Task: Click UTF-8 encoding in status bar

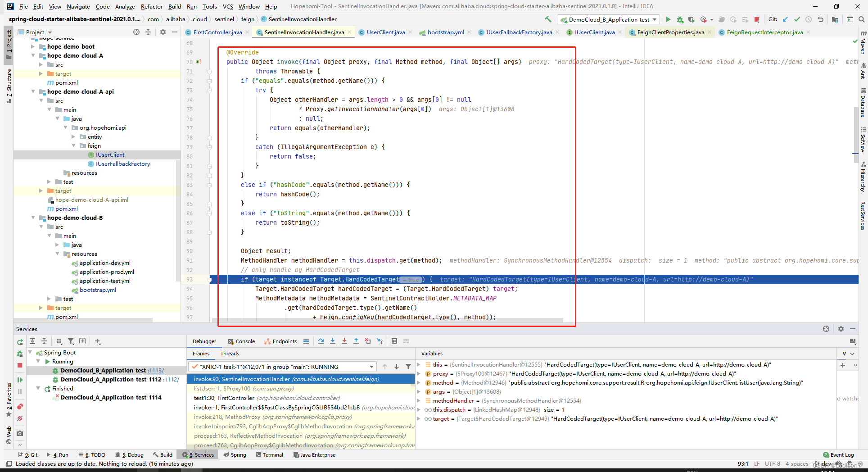Action: [773, 463]
